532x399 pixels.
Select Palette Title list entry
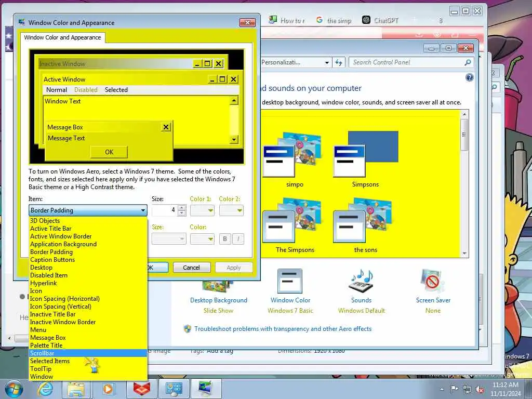88,345
